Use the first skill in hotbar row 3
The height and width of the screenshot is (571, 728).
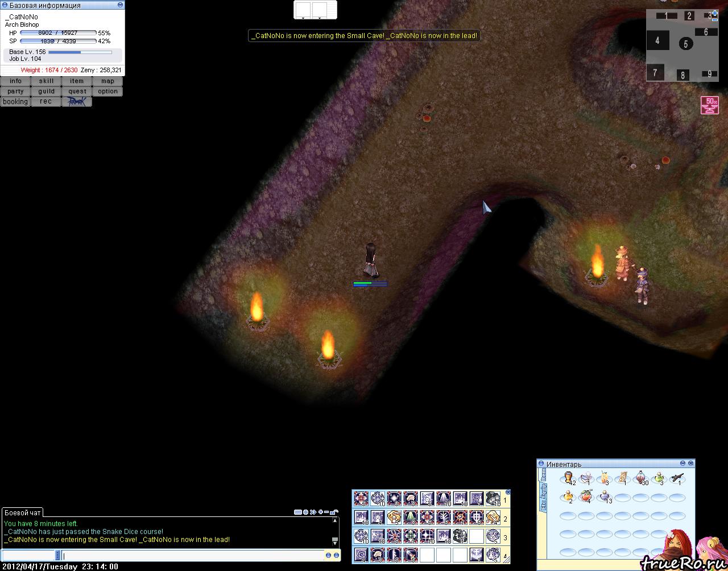tap(361, 536)
